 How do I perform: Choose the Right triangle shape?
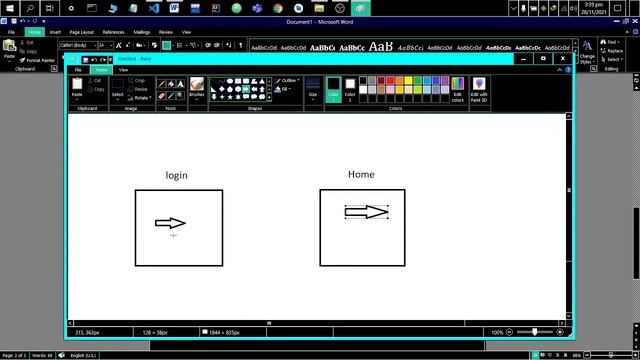point(213,89)
